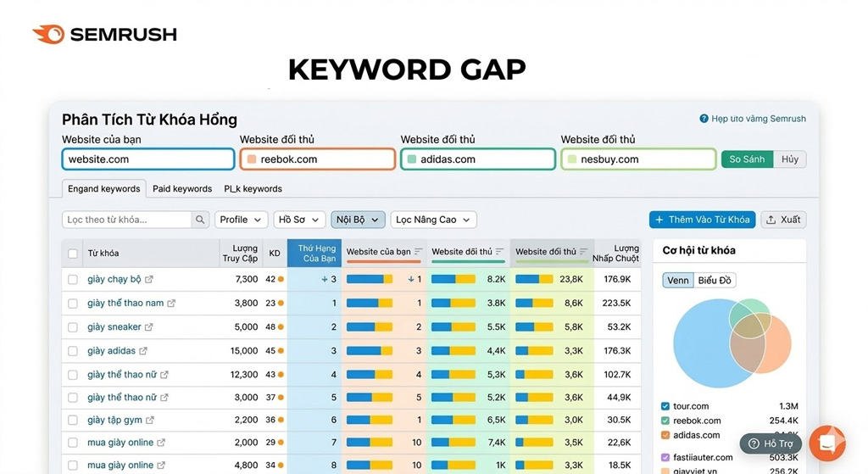Click the help question icon near Semrush link

[x=704, y=120]
